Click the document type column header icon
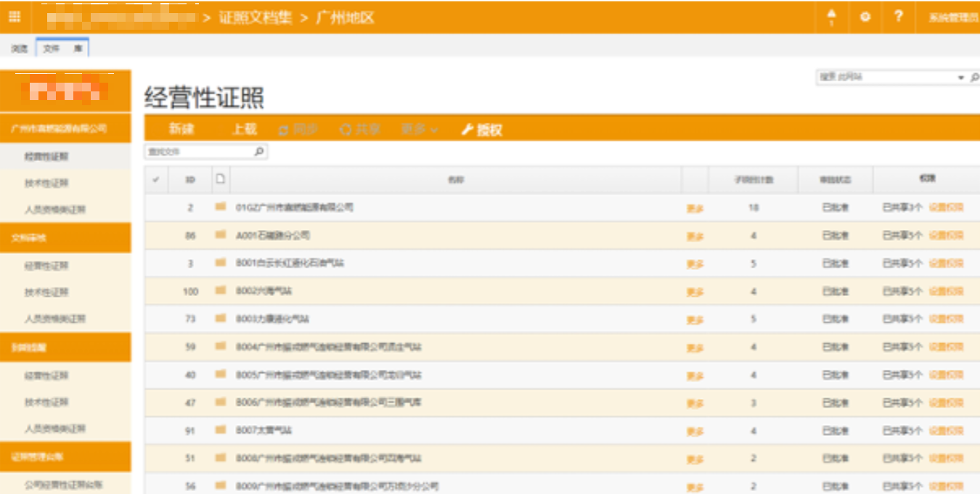 [221, 179]
